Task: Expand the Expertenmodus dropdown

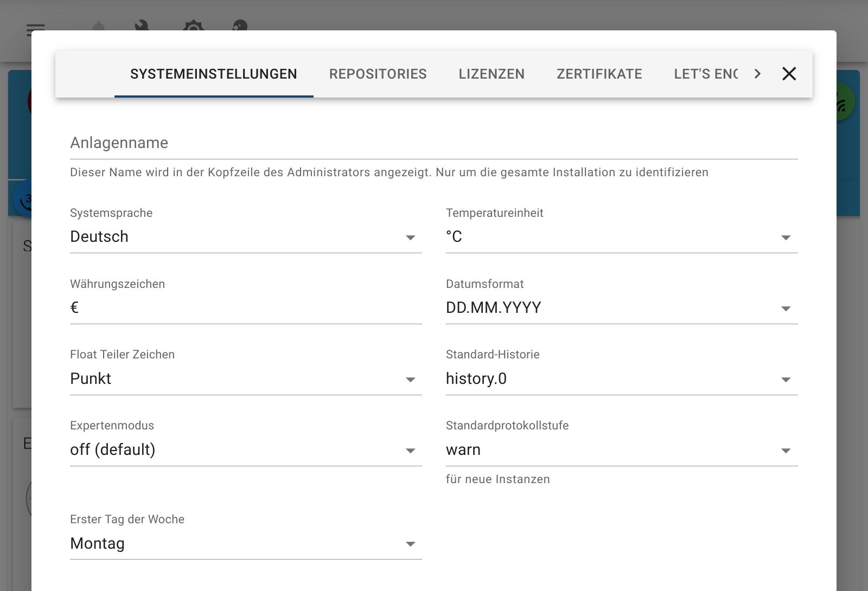Action: coord(245,450)
